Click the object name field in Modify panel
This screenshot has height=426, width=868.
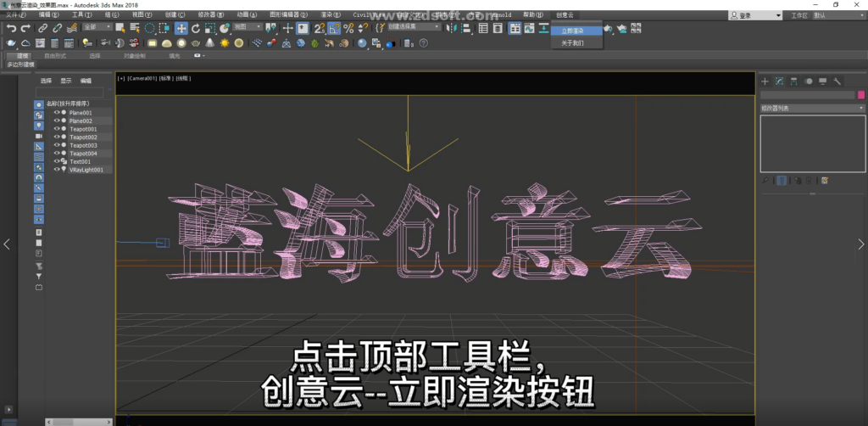coord(808,95)
